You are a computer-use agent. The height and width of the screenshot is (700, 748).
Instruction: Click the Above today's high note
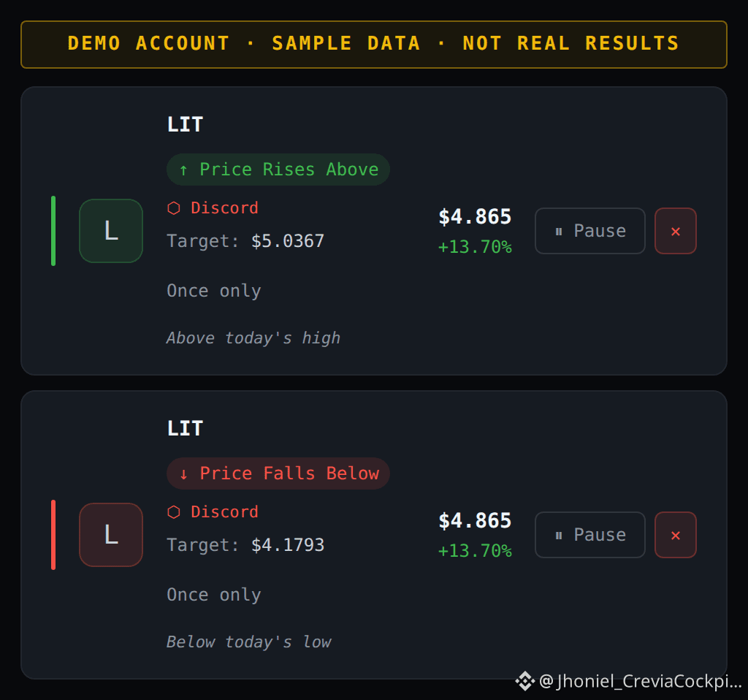coord(253,338)
